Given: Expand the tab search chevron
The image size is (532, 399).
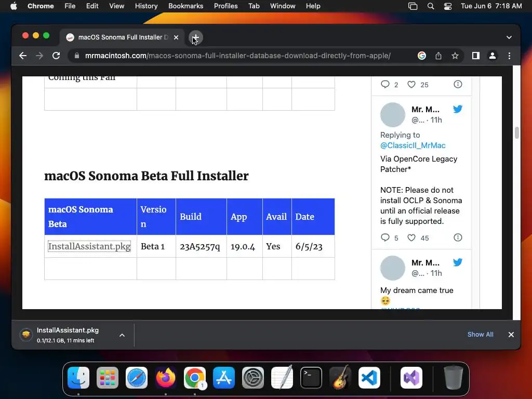Looking at the screenshot, I should pyautogui.click(x=509, y=37).
